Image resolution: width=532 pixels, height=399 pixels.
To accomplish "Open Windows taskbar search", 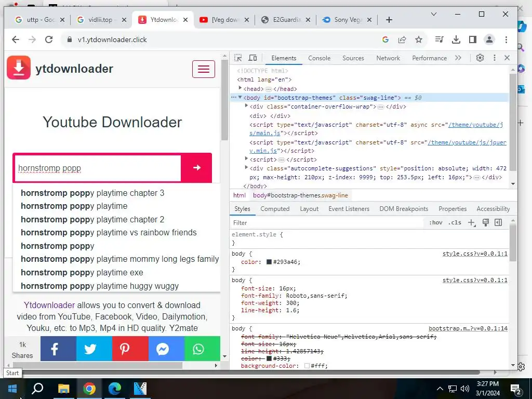I will 37,388.
